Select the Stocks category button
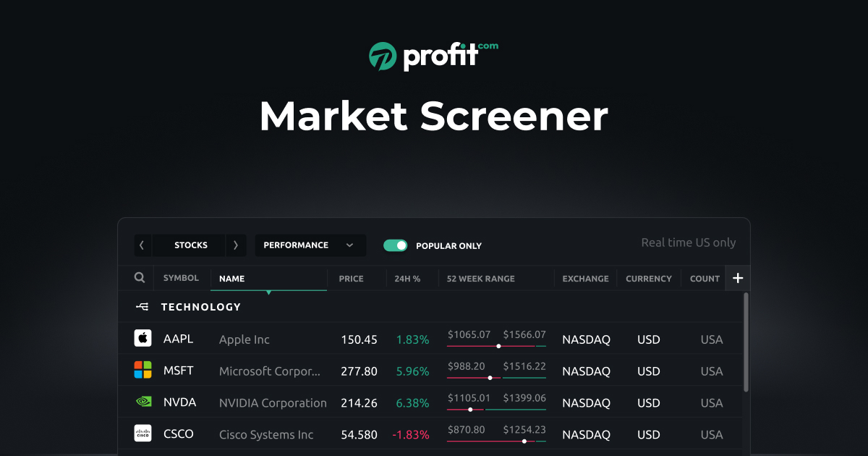This screenshot has height=456, width=868. (191, 245)
